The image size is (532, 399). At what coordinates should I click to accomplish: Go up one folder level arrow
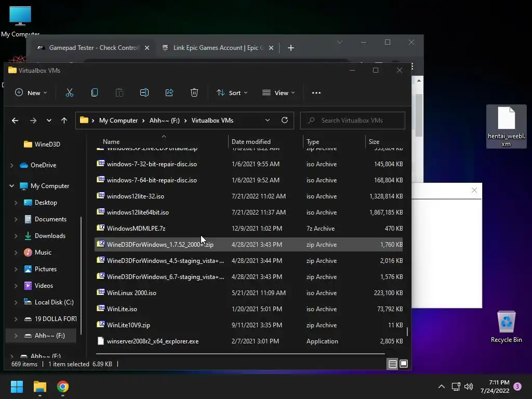click(x=64, y=121)
